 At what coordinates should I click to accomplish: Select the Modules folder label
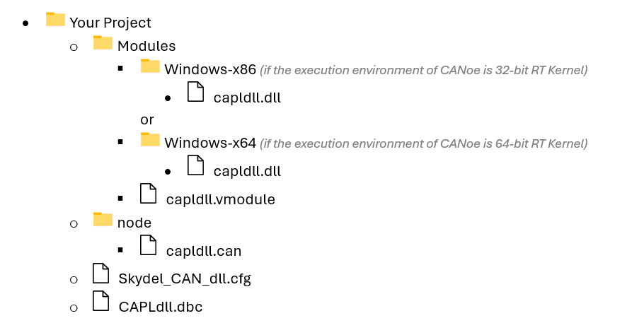(146, 46)
